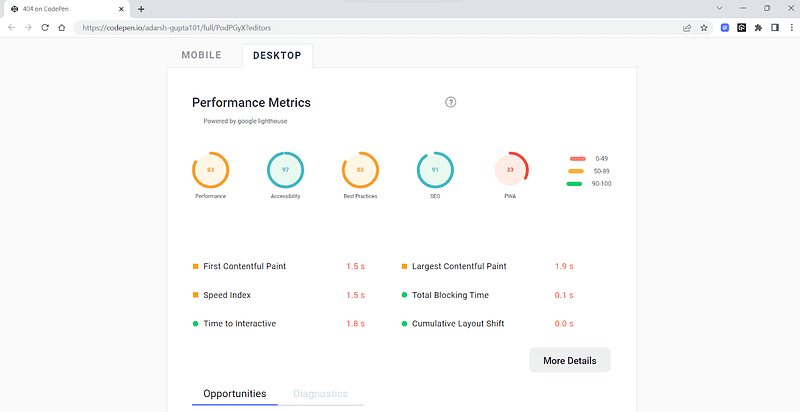Viewport: 800px width, 412px height.
Task: Select the Performance score gauge showing 83
Action: click(x=210, y=170)
